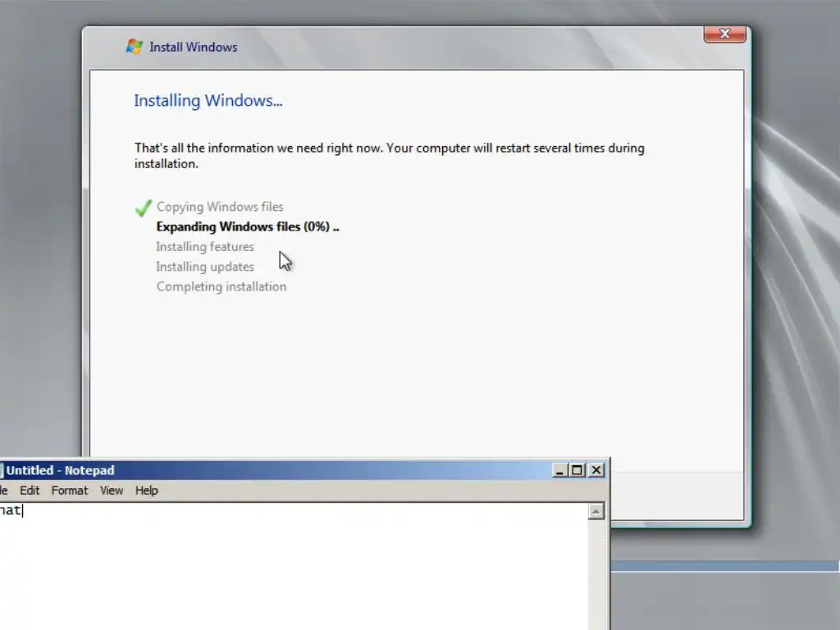Open Notepad's Edit menu
The width and height of the screenshot is (840, 630).
(30, 491)
